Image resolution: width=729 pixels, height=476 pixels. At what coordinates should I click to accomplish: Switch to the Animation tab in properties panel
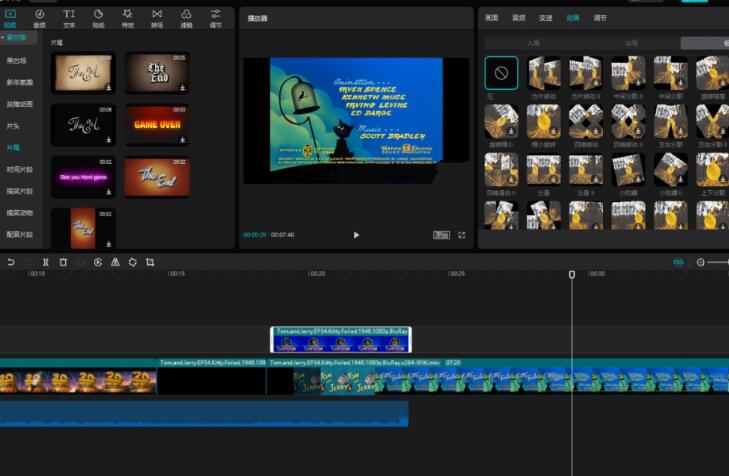(x=573, y=18)
